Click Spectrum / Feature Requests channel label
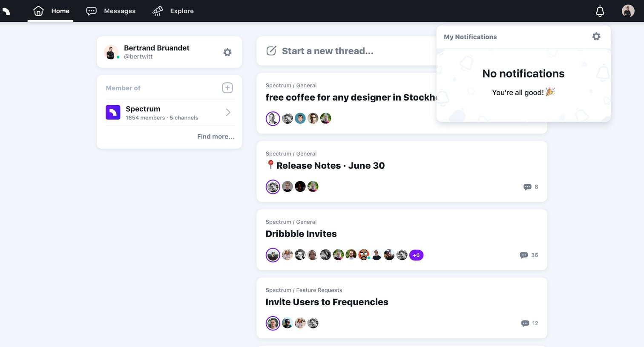 click(x=304, y=290)
